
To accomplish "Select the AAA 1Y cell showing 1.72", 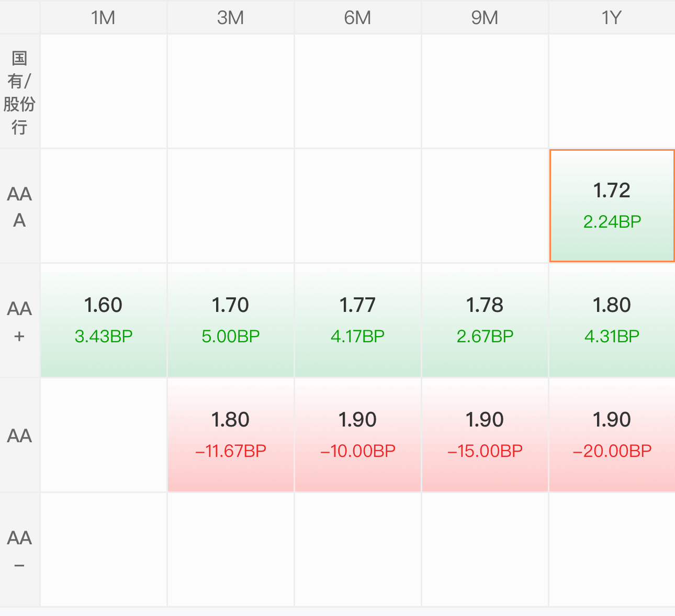I will pyautogui.click(x=612, y=206).
